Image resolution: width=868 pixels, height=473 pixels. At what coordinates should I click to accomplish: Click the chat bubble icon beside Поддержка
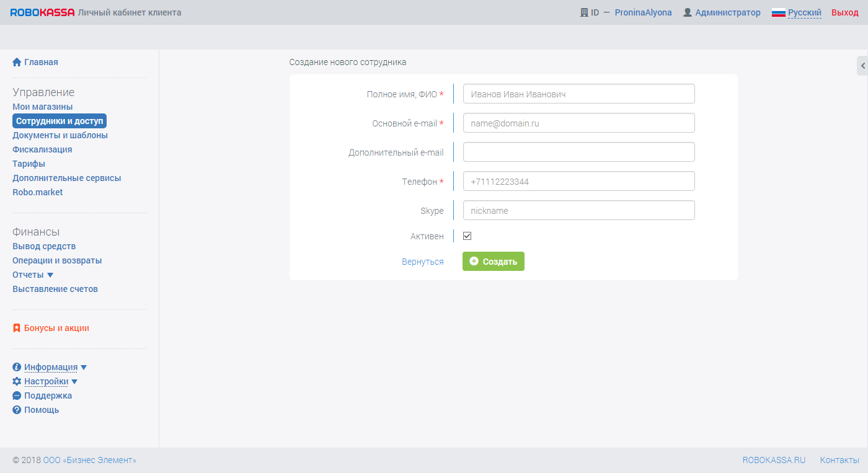(x=17, y=396)
